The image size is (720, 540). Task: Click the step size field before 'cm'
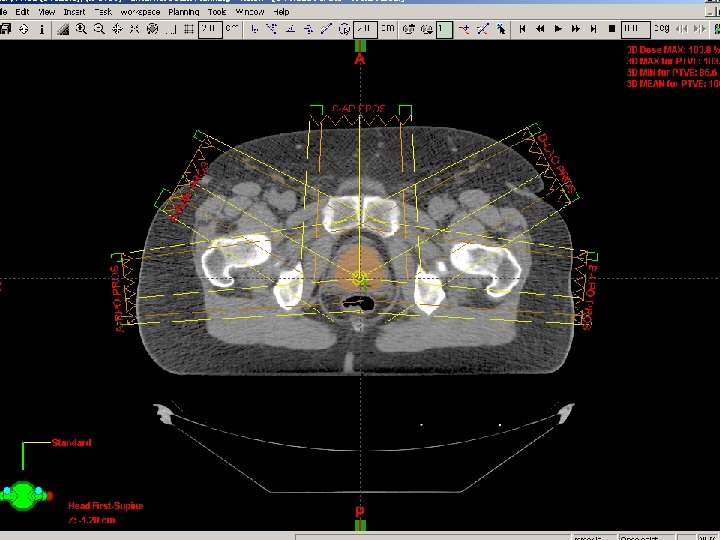coord(365,30)
